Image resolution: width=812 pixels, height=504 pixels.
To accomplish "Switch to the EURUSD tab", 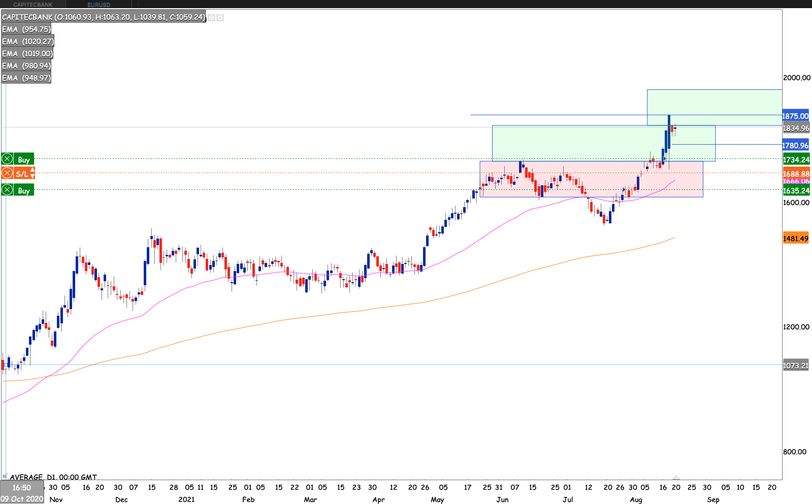I will click(99, 5).
